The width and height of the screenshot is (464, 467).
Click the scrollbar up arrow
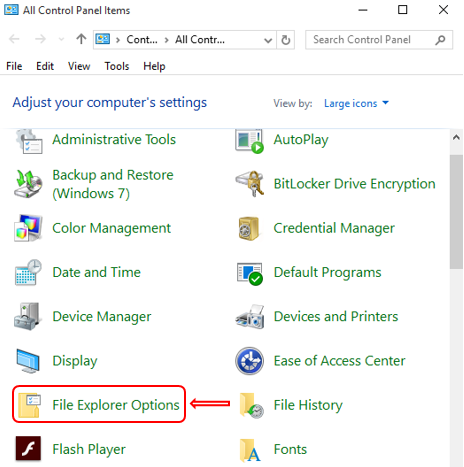click(456, 138)
